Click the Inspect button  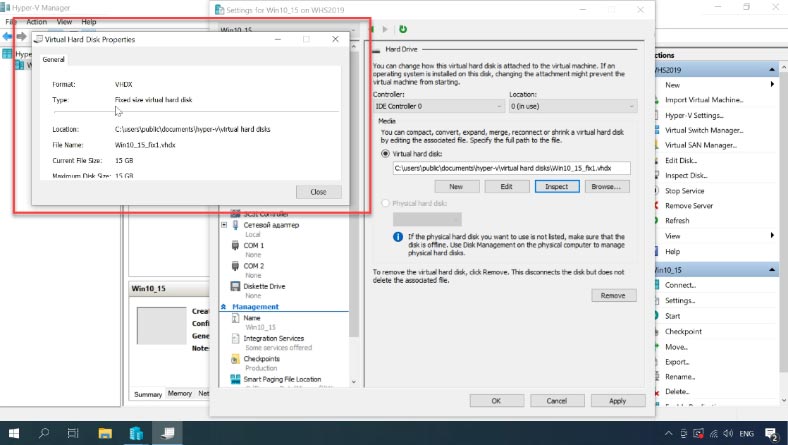coord(557,187)
